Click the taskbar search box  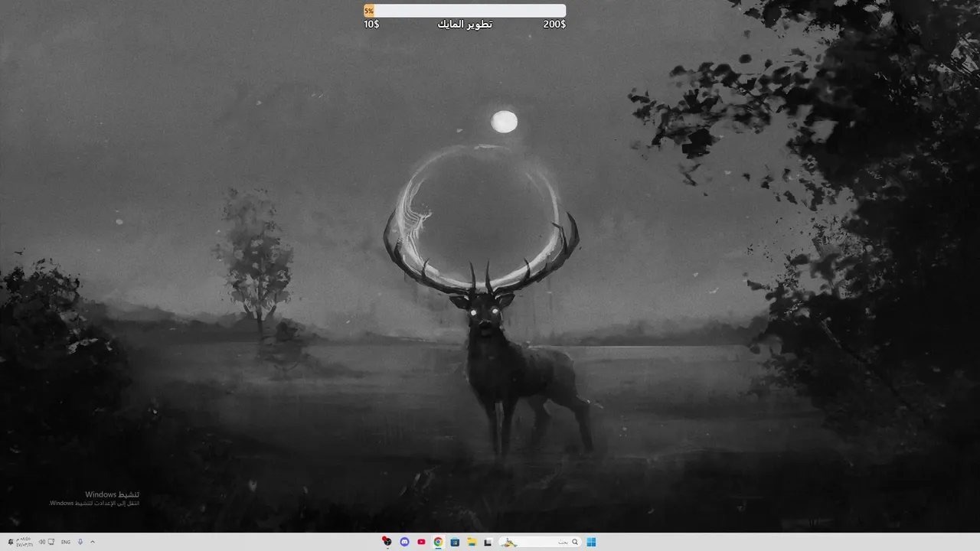pos(540,542)
